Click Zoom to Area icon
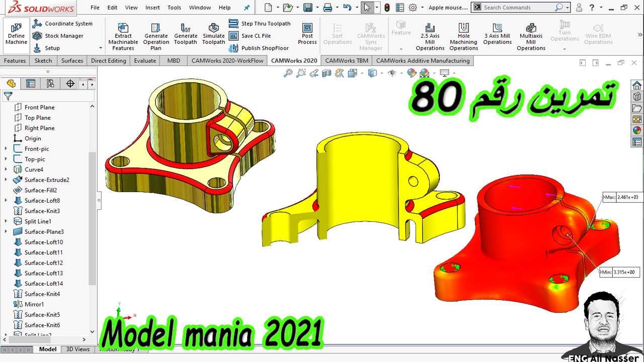Image resolution: width=644 pixels, height=362 pixels. [x=301, y=73]
